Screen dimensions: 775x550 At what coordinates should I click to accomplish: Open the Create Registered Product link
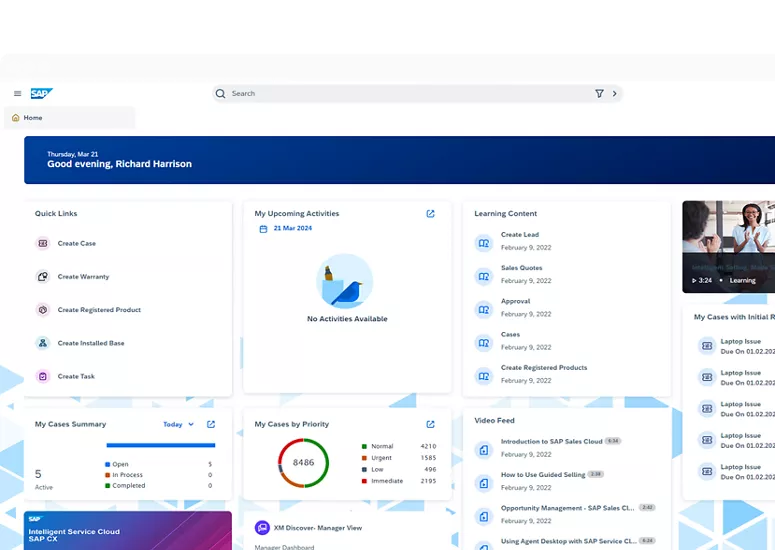coord(99,310)
